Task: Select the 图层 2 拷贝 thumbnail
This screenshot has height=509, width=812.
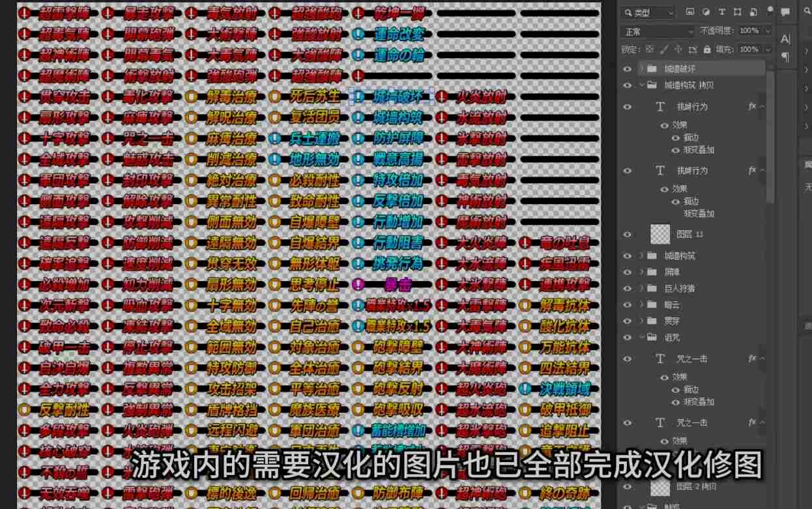Action: click(660, 487)
